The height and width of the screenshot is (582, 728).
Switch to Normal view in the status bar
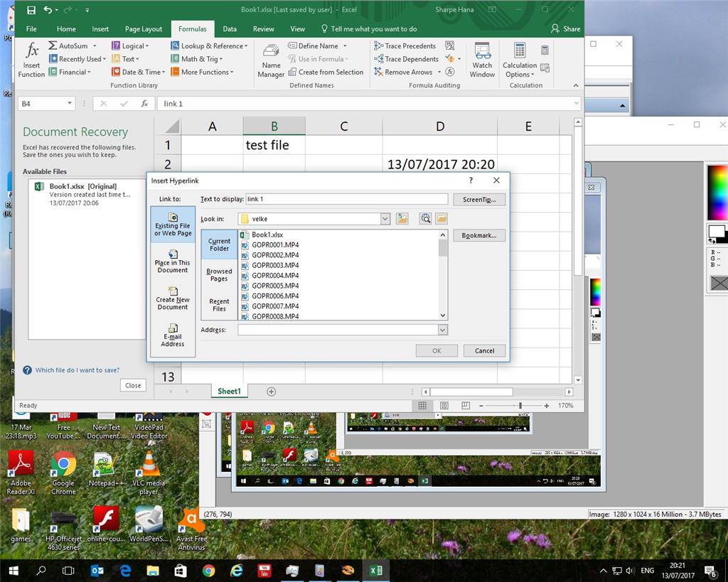point(422,406)
